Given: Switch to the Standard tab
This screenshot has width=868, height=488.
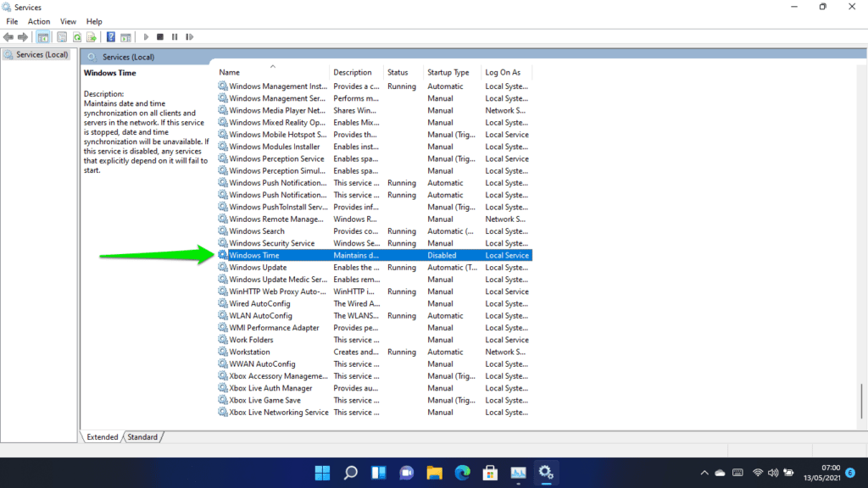Looking at the screenshot, I should [142, 436].
